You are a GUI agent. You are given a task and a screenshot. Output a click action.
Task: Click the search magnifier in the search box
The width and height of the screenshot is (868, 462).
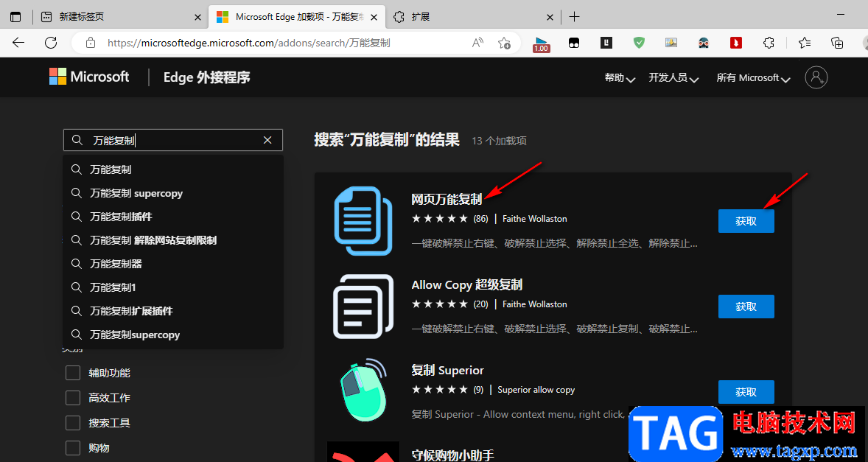point(77,141)
